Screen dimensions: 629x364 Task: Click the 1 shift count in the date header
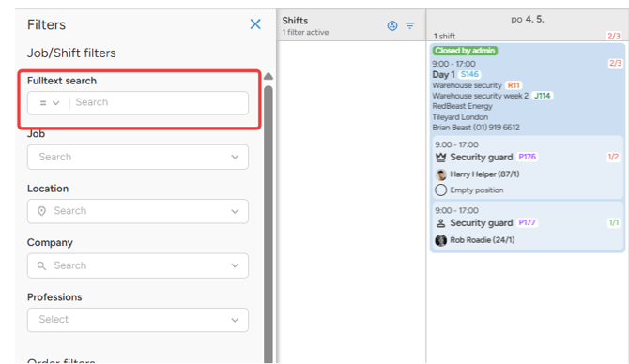(444, 36)
